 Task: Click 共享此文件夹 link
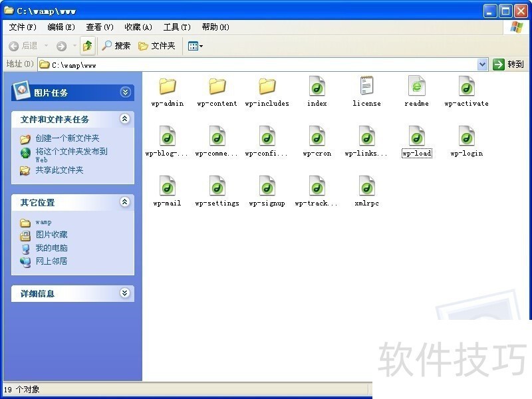[59, 170]
